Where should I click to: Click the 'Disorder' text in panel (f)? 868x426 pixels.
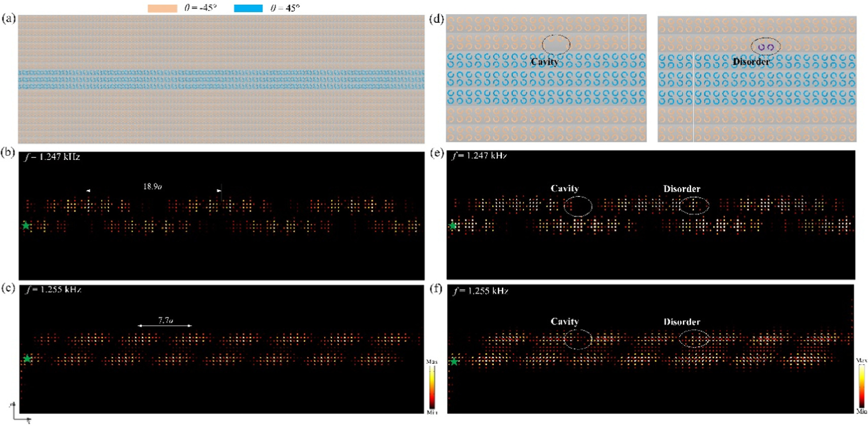682,322
